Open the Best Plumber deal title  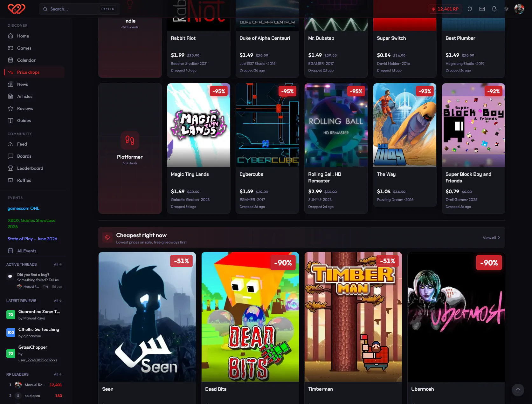click(x=460, y=38)
